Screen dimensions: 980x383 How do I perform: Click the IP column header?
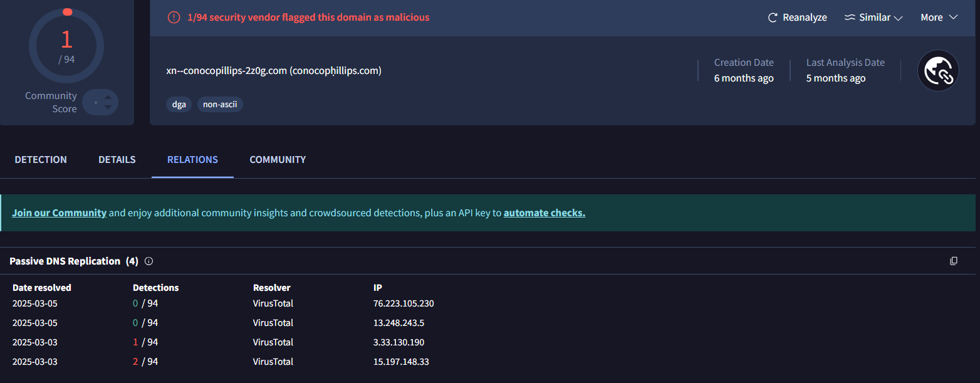[x=378, y=288]
